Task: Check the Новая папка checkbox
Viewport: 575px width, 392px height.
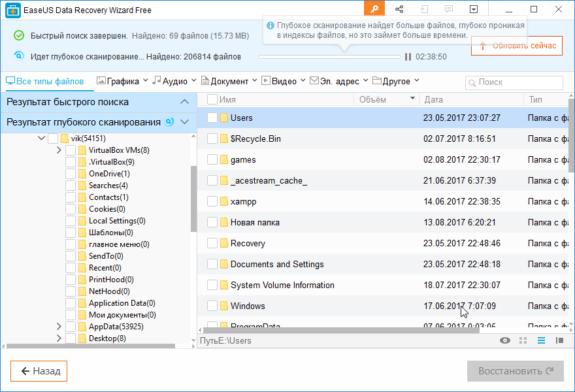Action: (x=212, y=222)
